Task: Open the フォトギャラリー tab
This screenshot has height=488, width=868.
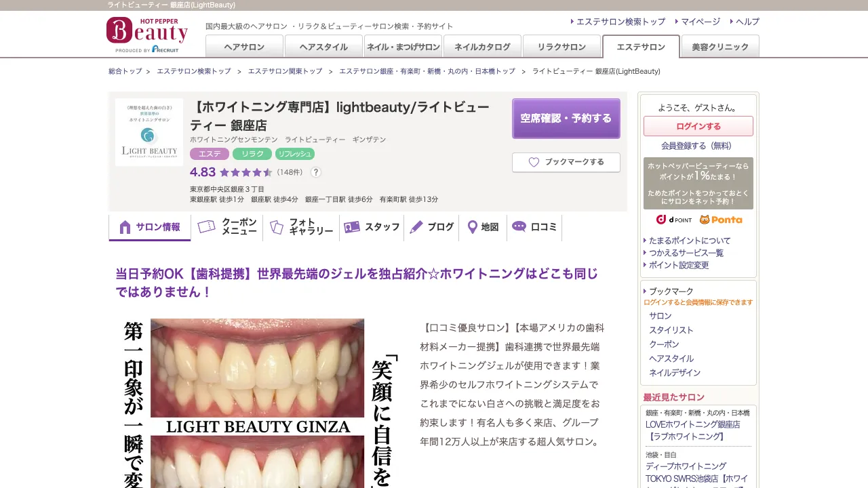Action: pos(301,227)
